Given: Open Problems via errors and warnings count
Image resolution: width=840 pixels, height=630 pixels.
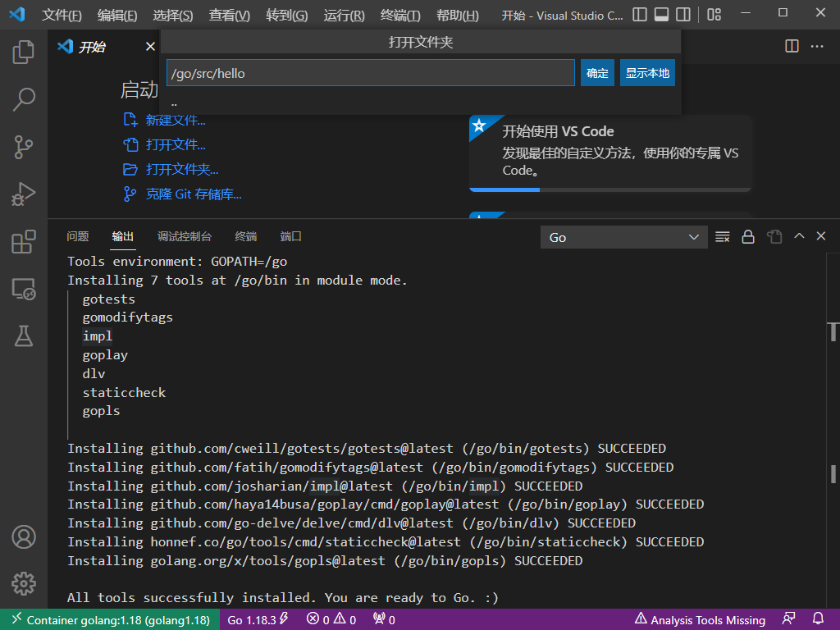Looking at the screenshot, I should tap(331, 620).
